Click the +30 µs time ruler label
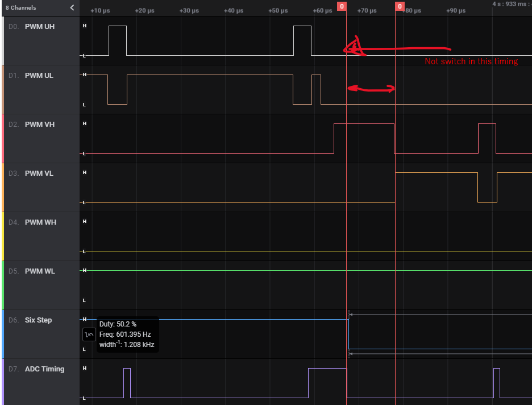The image size is (532, 405). coord(189,11)
